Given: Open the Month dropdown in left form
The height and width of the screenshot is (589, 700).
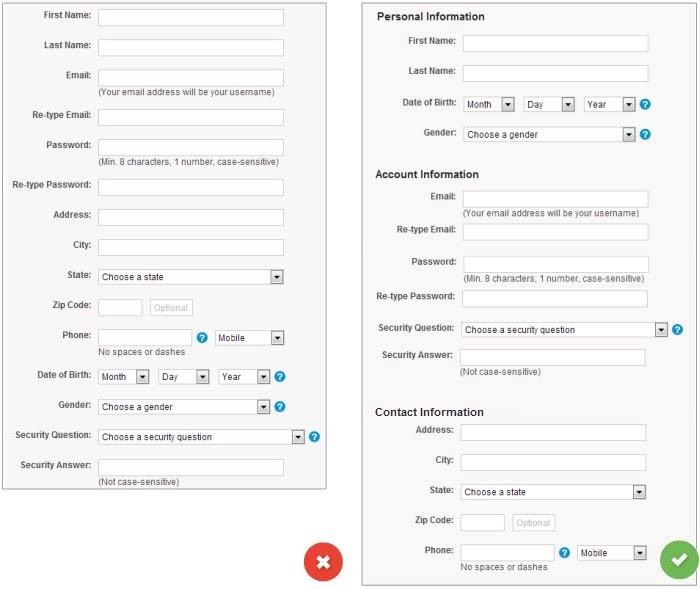Looking at the screenshot, I should 123,376.
